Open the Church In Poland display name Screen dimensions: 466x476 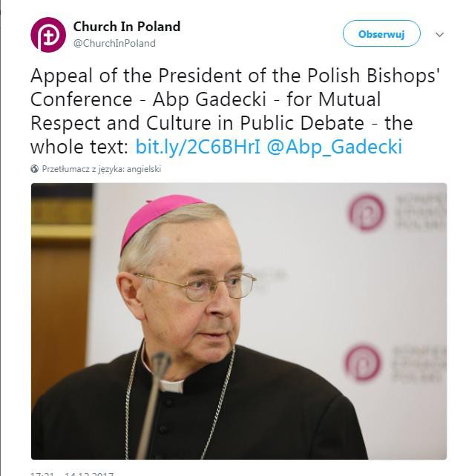point(126,27)
